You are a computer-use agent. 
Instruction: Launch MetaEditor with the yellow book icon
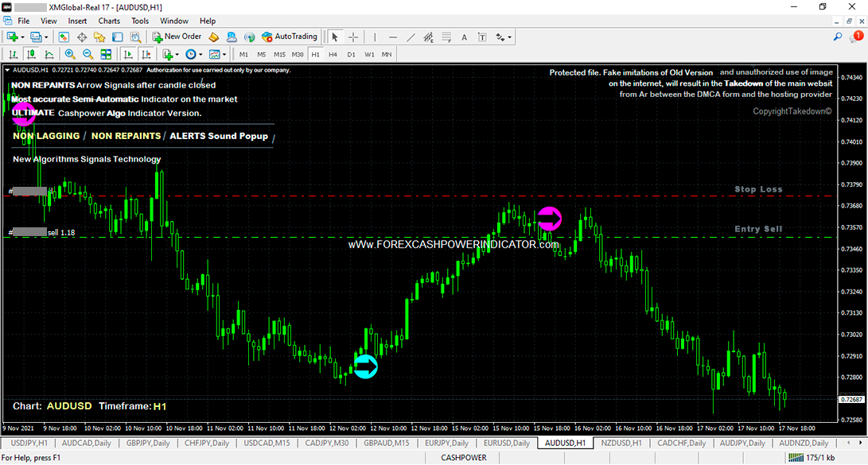[x=214, y=37]
